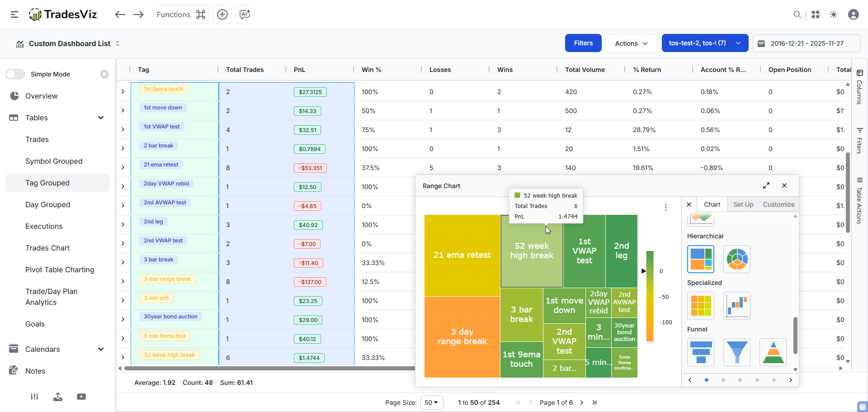Switch to the Set Up tab
Screen dimensions: 868x412
pos(743,204)
